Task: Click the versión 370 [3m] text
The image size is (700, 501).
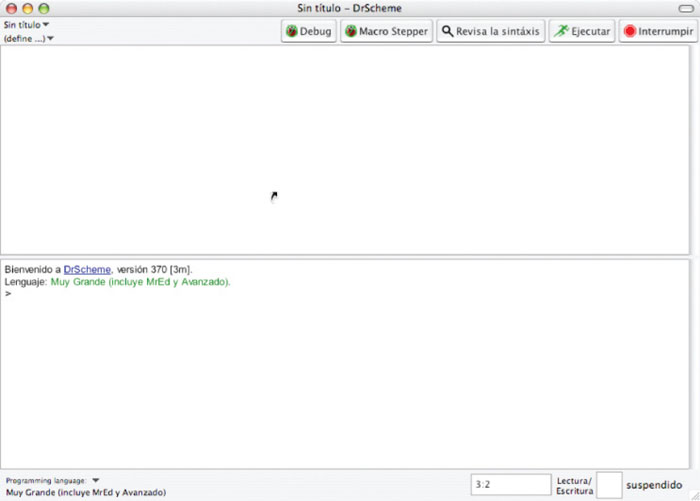Action: [154, 269]
